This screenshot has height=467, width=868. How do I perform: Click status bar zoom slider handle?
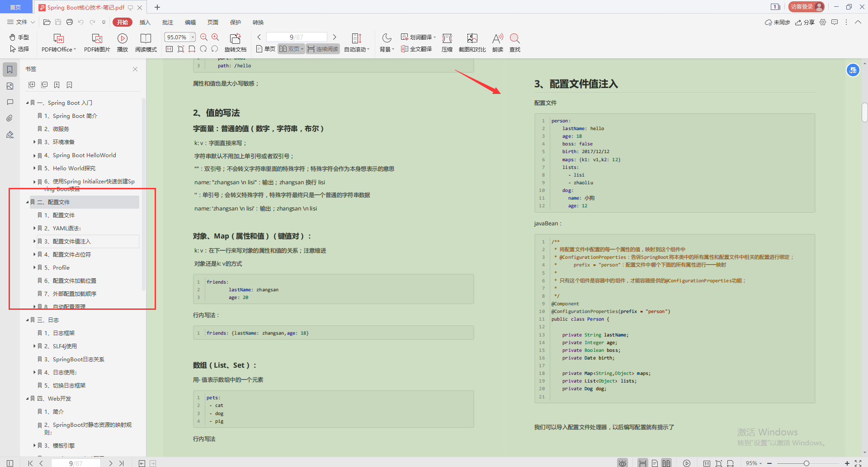807,463
